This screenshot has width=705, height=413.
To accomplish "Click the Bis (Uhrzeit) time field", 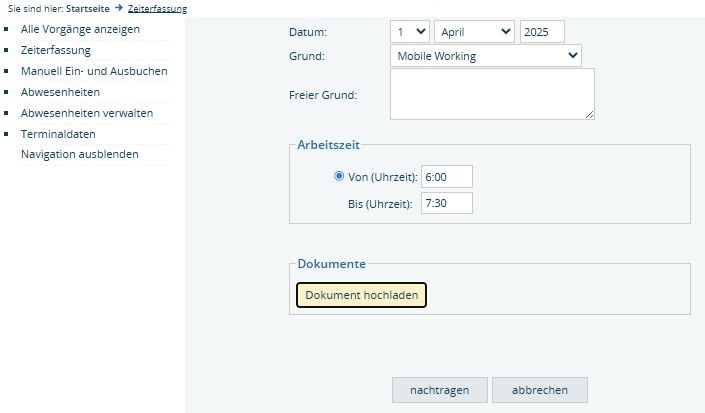I will coord(447,203).
